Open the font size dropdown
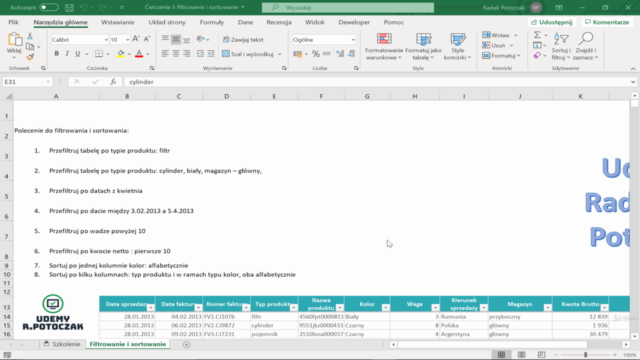This screenshot has height=360, width=640. pyautogui.click(x=127, y=40)
